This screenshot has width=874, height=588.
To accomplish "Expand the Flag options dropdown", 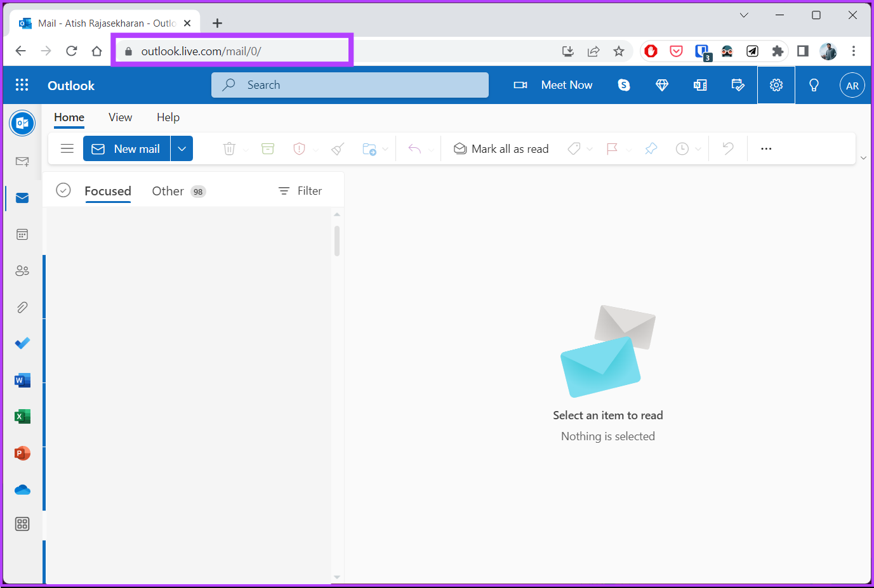I will (x=628, y=148).
